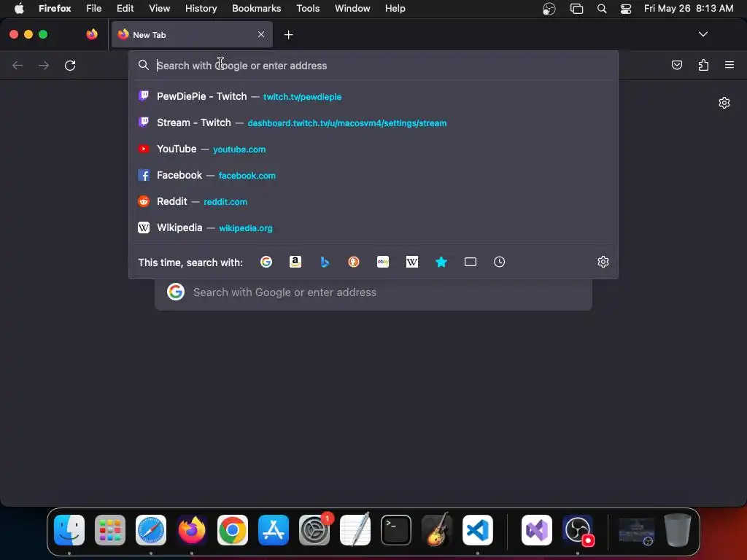This screenshot has height=560, width=747.
Task: Switch to the New Tab tab
Action: coord(192,34)
